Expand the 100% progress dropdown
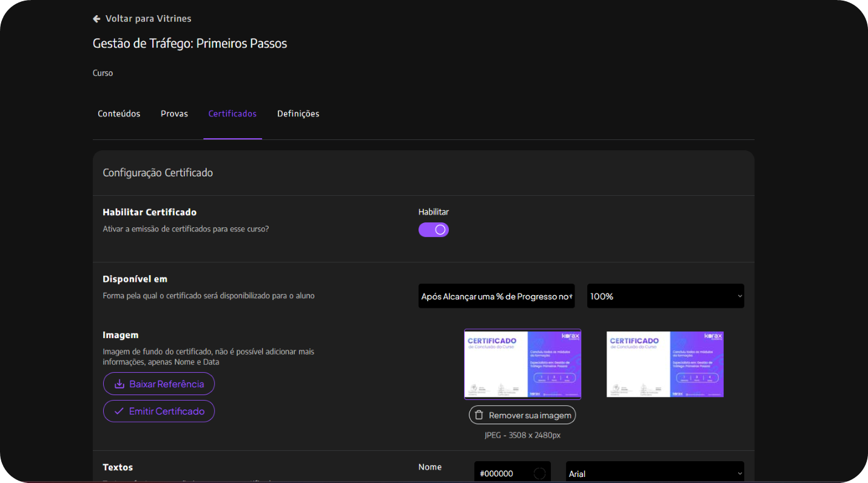Image resolution: width=868 pixels, height=483 pixels. [665, 296]
